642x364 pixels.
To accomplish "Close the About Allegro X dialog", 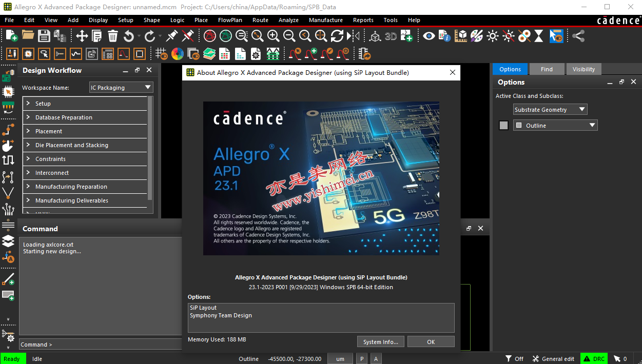I will [453, 73].
